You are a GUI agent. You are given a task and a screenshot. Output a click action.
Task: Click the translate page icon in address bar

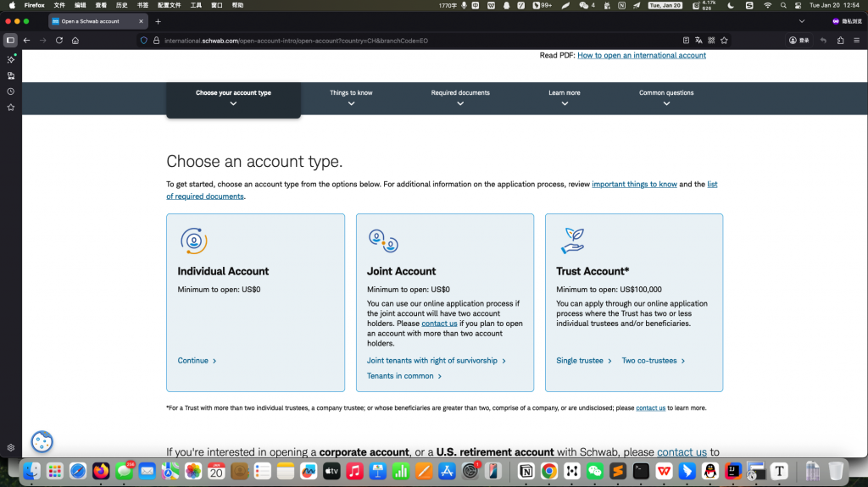[x=698, y=41]
